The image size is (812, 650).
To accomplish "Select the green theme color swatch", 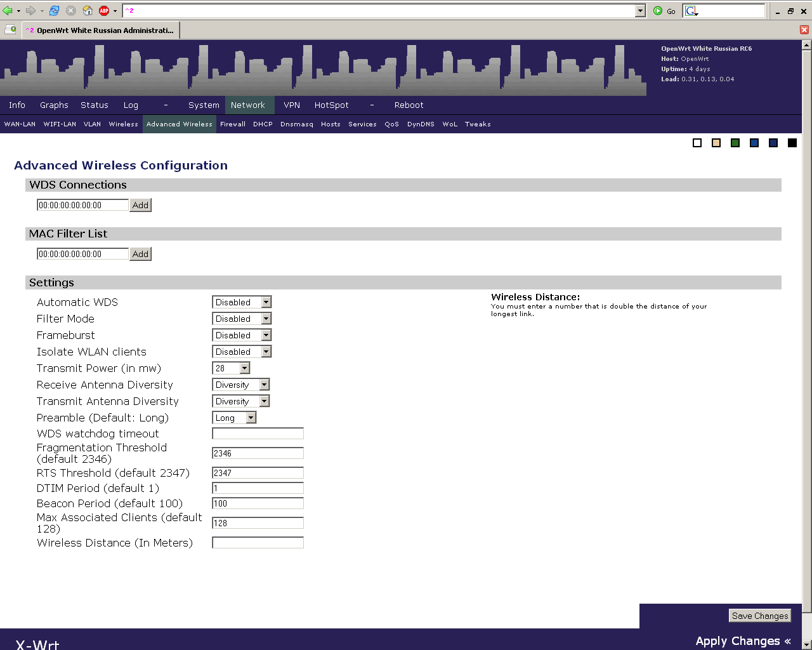I will [735, 143].
